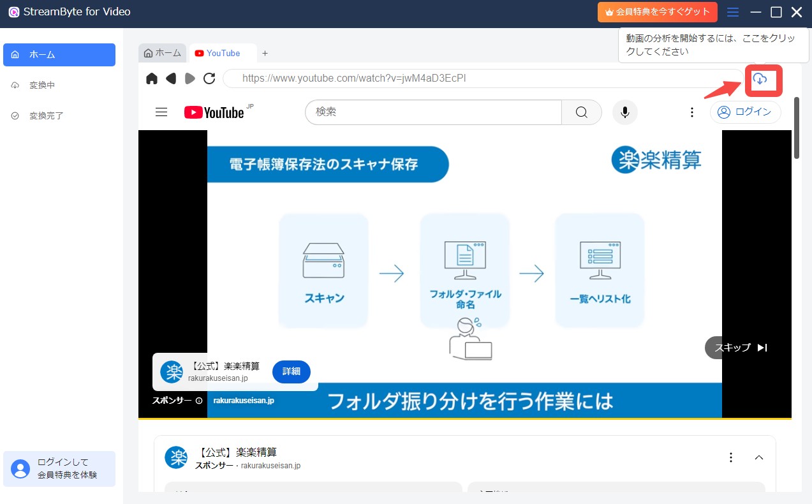Image resolution: width=812 pixels, height=504 pixels.
Task: Open the hamburger menu in title bar
Action: [733, 12]
